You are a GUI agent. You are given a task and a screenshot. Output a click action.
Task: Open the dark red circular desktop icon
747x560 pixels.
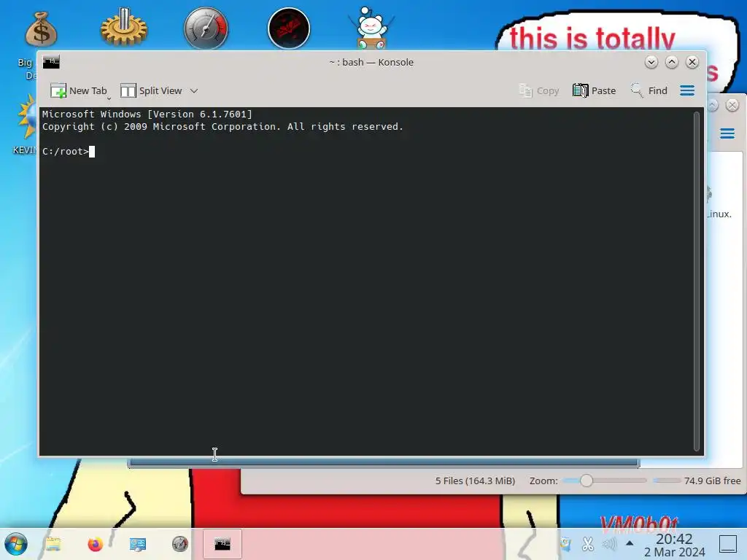(x=289, y=28)
